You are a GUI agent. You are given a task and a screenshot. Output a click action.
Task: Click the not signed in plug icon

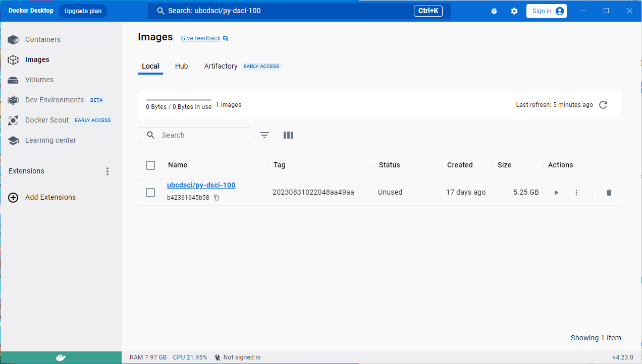tap(218, 357)
